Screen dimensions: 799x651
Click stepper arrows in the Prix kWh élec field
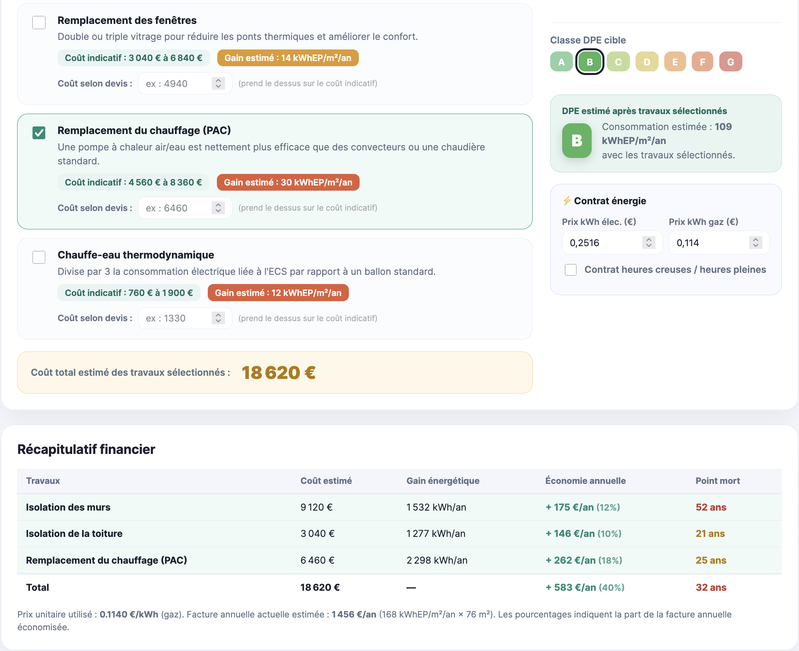click(649, 242)
